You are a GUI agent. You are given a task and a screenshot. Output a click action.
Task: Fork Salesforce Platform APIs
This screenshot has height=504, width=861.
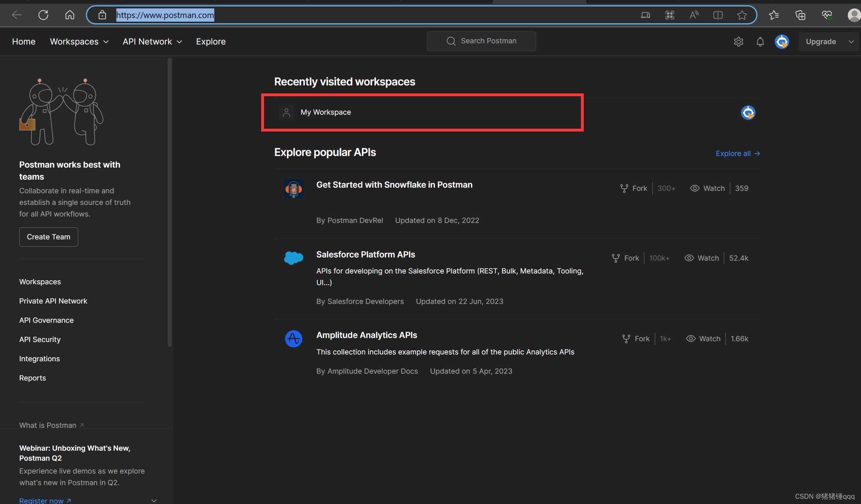[x=625, y=258]
